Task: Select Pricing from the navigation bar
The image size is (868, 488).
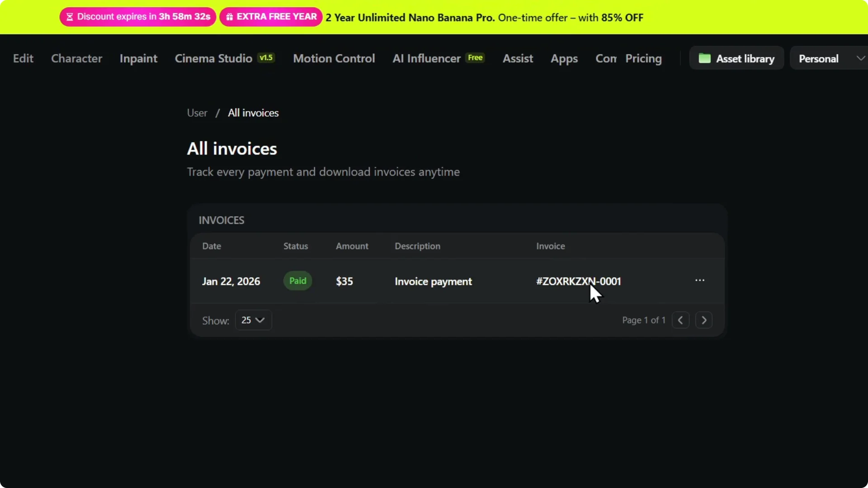Action: [x=643, y=58]
